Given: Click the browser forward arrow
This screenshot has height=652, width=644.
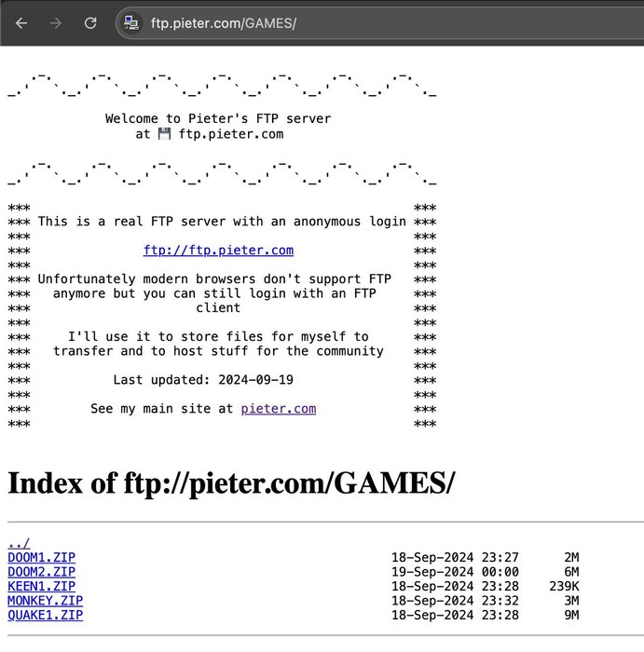Looking at the screenshot, I should point(56,23).
